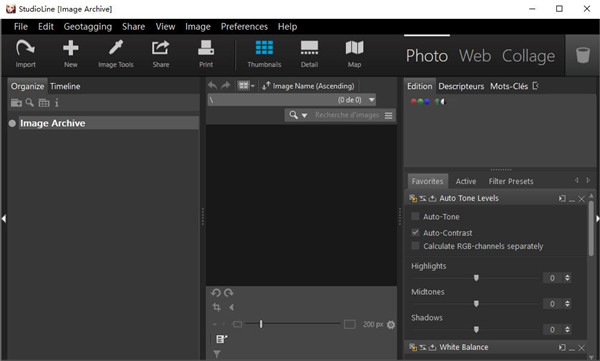Select Photo mode

[427, 56]
